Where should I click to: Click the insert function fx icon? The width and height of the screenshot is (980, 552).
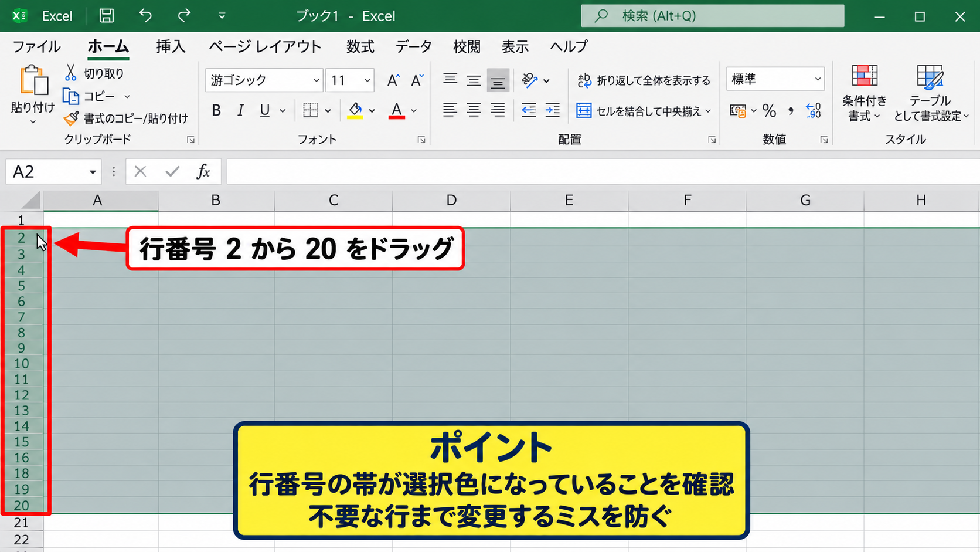point(203,171)
